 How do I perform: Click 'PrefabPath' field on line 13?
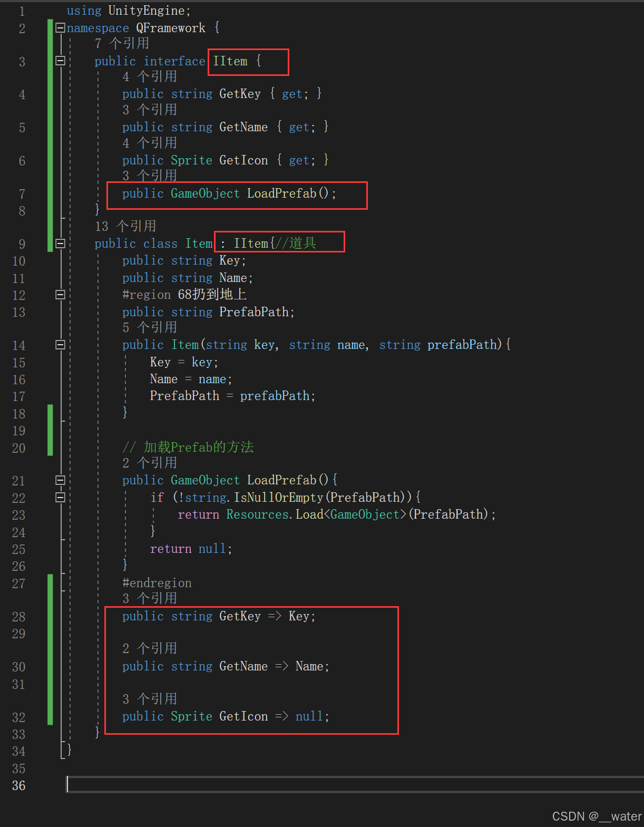[x=254, y=312]
